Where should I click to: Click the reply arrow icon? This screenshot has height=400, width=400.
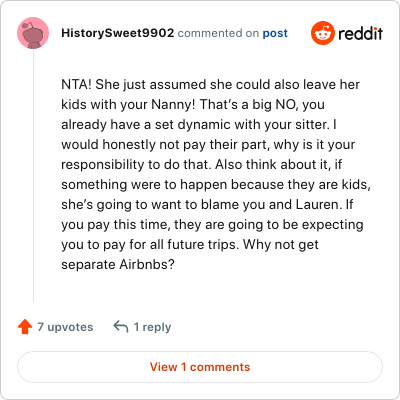point(121,326)
